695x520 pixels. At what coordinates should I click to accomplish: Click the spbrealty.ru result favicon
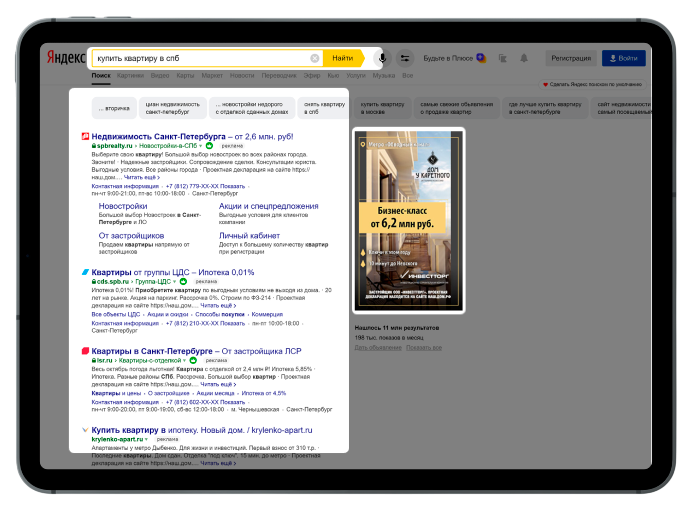(x=85, y=136)
